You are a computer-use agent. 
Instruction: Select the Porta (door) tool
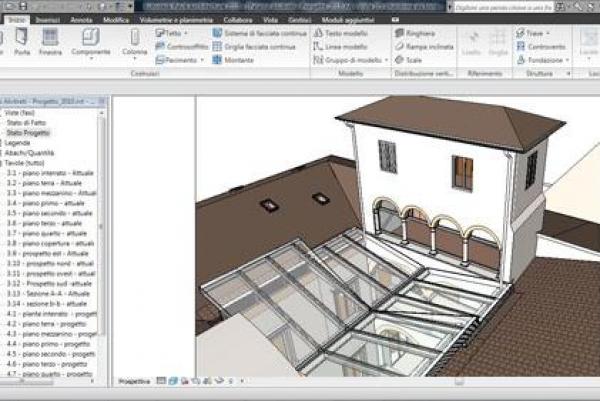[22, 41]
